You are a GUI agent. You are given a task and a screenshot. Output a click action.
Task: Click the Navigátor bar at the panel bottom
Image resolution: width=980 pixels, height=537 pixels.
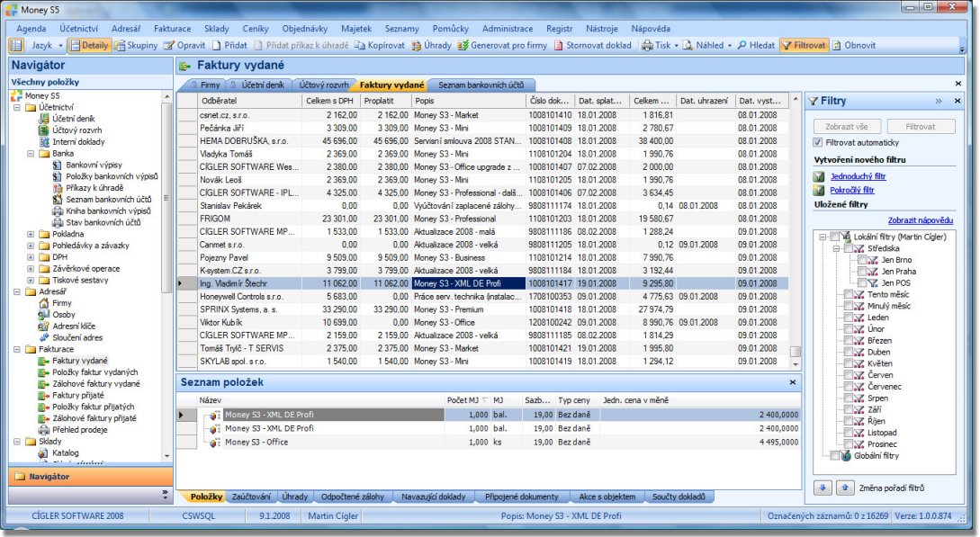tap(91, 477)
